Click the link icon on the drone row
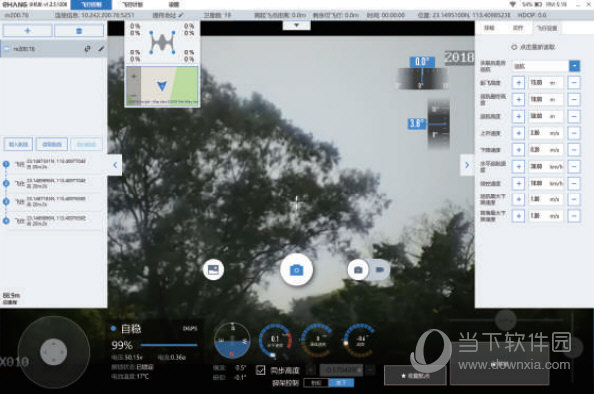This screenshot has height=394, width=595. (x=87, y=49)
